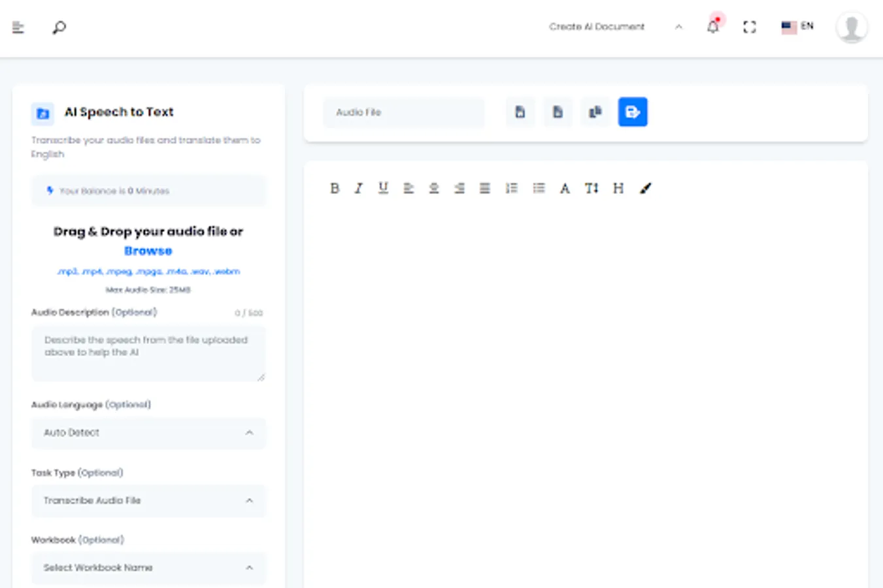Pick the text highlighter pen icon
The image size is (883, 588).
pyautogui.click(x=646, y=188)
